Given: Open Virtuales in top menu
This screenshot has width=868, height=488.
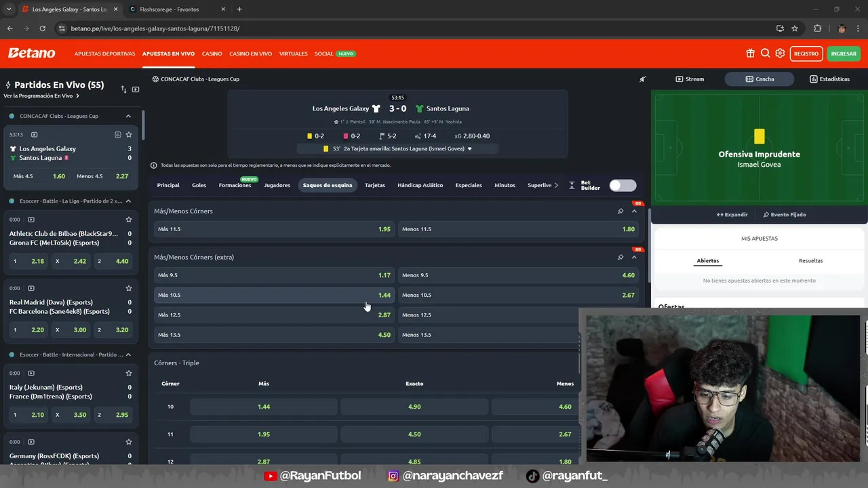Looking at the screenshot, I should (294, 54).
